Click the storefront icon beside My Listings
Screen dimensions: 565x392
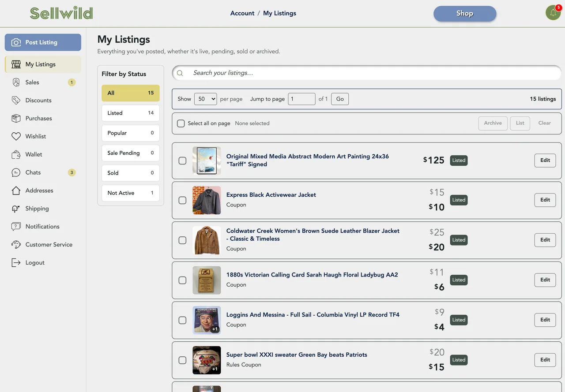pyautogui.click(x=16, y=64)
